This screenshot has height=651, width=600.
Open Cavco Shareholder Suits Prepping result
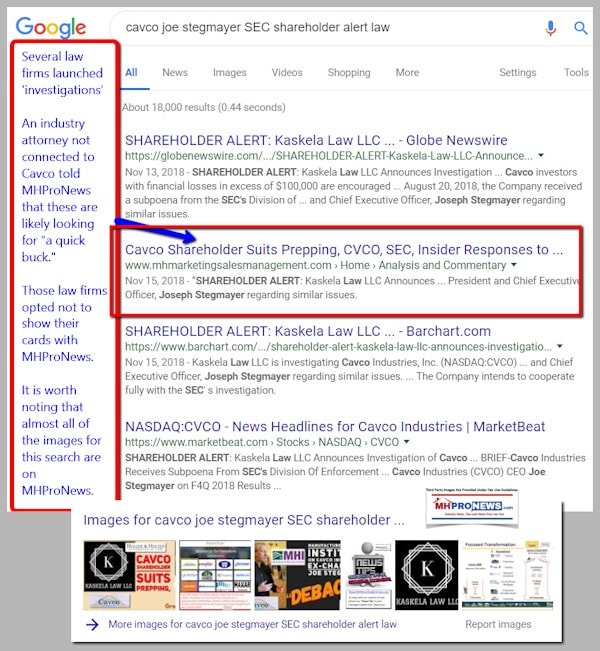344,250
